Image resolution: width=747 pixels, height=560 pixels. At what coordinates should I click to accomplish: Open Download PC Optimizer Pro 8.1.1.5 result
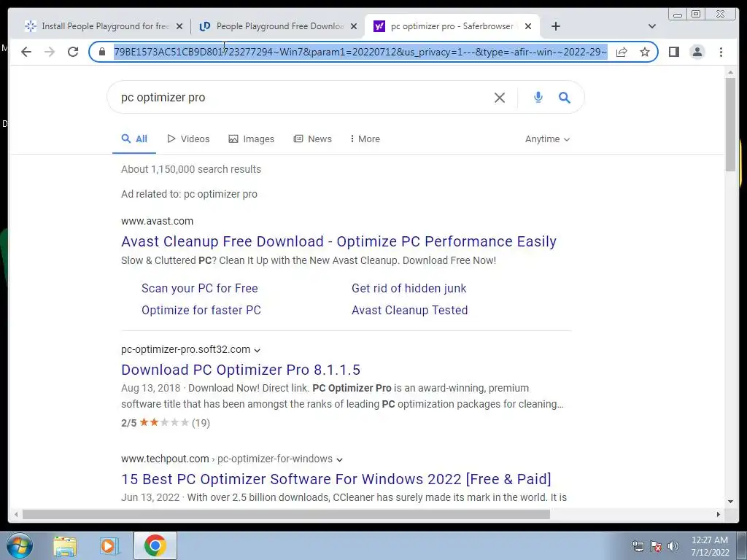(241, 370)
